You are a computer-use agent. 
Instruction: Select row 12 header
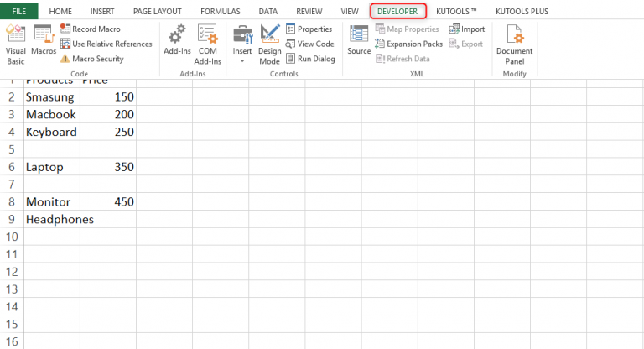click(x=12, y=273)
